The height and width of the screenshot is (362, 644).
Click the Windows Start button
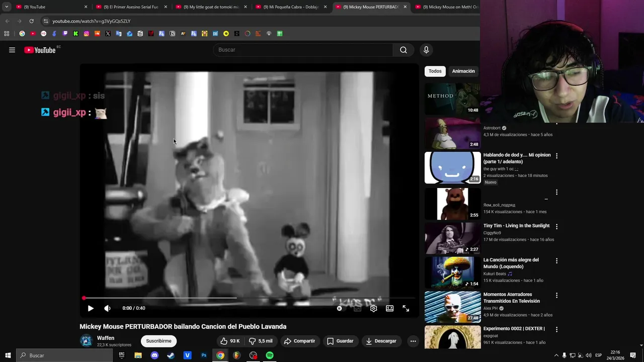pyautogui.click(x=8, y=355)
